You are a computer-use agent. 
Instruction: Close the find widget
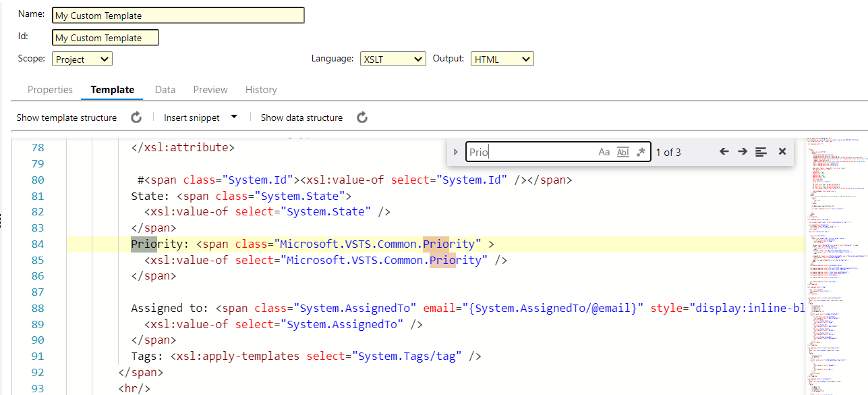(782, 152)
